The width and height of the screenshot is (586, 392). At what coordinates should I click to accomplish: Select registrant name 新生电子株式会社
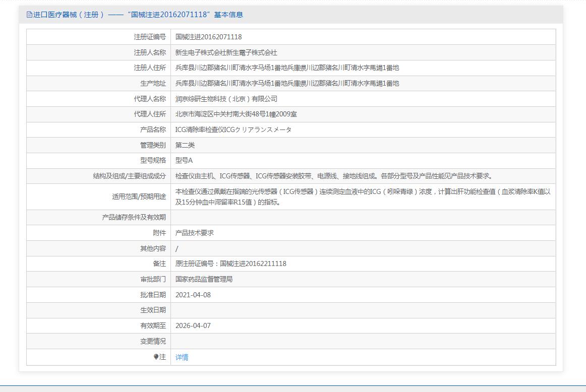(x=226, y=52)
